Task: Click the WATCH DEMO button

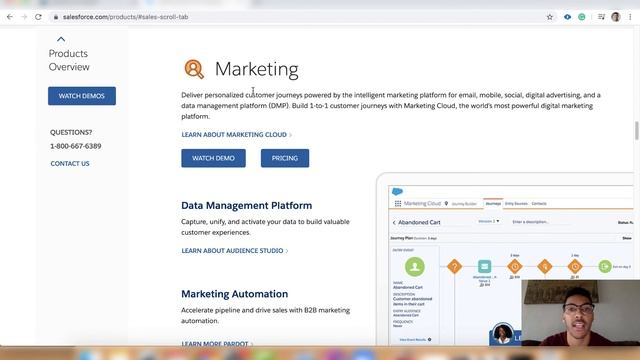Action: (213, 158)
